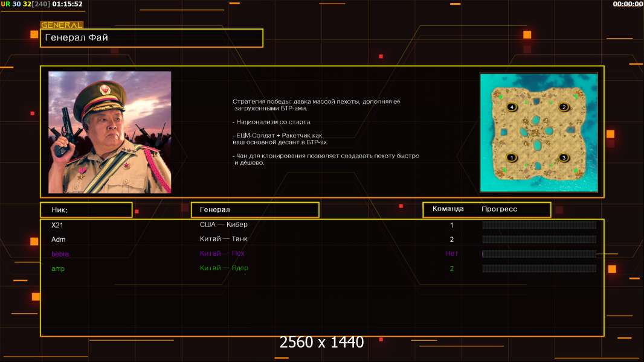The width and height of the screenshot is (644, 362).
Task: Click the 'Национализм со старта' tip line
Action: point(272,122)
